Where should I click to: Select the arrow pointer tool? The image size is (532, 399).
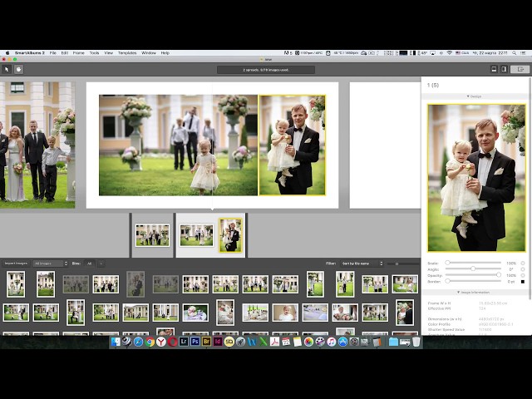(x=7, y=69)
